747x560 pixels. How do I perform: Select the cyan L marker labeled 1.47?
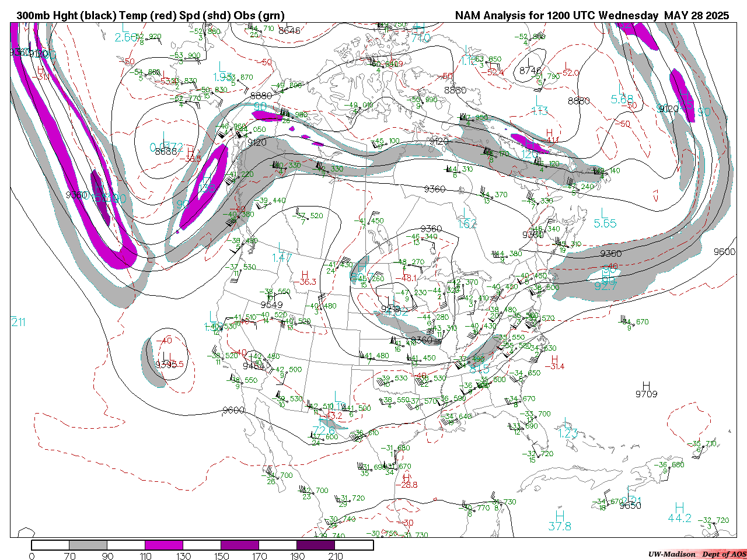[282, 248]
